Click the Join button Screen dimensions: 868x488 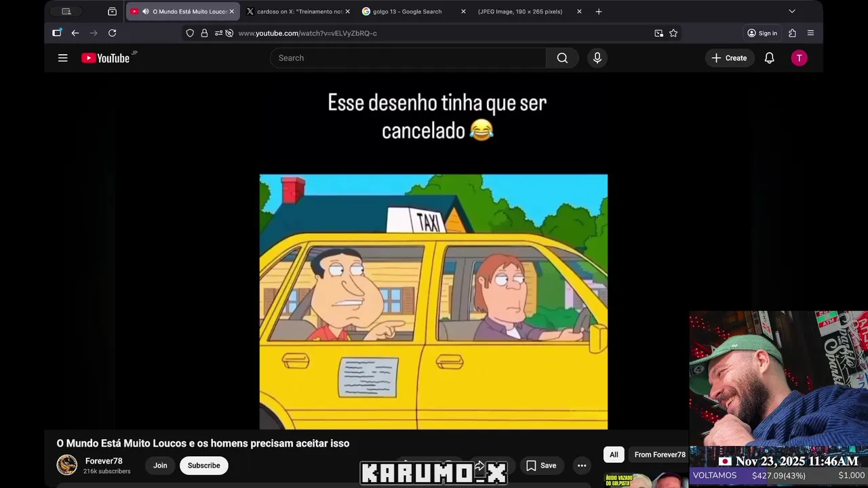[x=160, y=466]
